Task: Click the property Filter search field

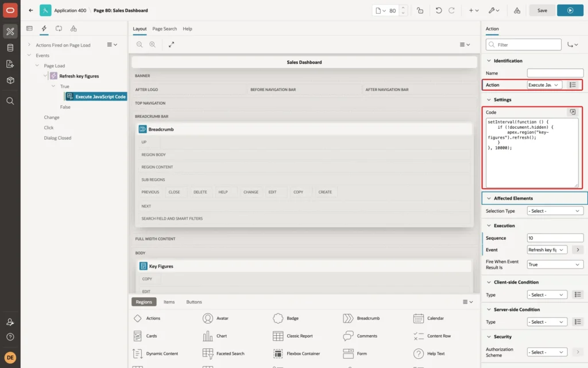Action: pyautogui.click(x=524, y=45)
